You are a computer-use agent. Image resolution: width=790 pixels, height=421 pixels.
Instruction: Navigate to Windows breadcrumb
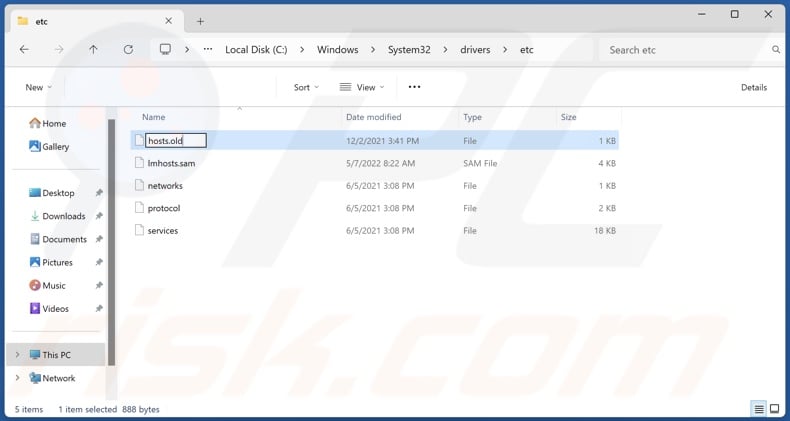(x=338, y=50)
